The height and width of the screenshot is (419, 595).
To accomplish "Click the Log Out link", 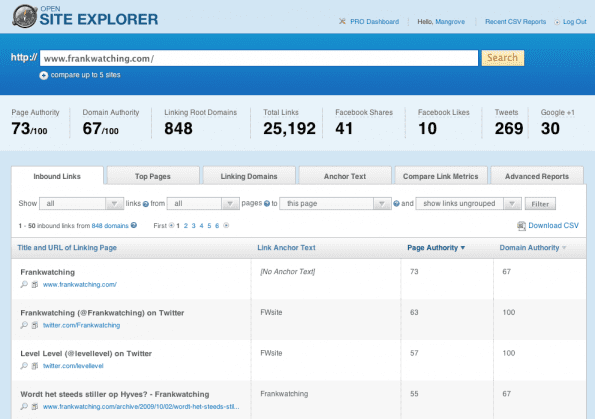I will (575, 22).
